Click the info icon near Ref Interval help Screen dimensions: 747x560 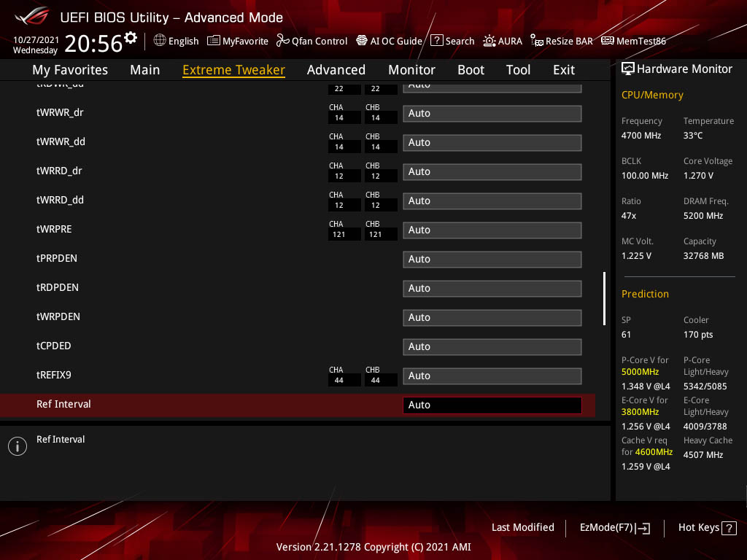coord(18,446)
